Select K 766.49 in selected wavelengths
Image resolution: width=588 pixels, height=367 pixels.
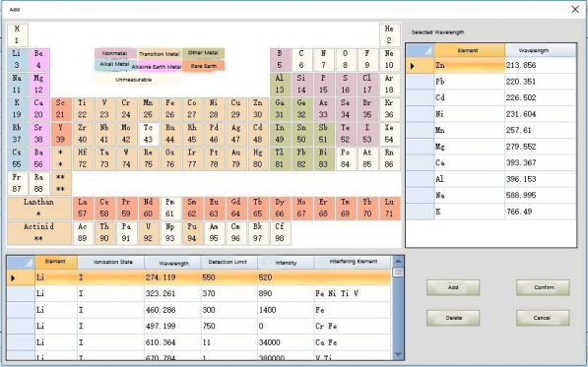click(x=490, y=212)
